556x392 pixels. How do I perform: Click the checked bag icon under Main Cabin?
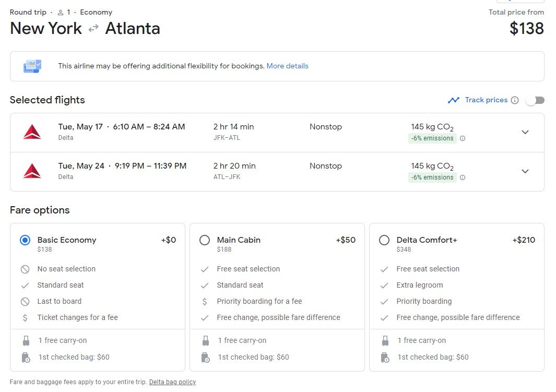(205, 357)
